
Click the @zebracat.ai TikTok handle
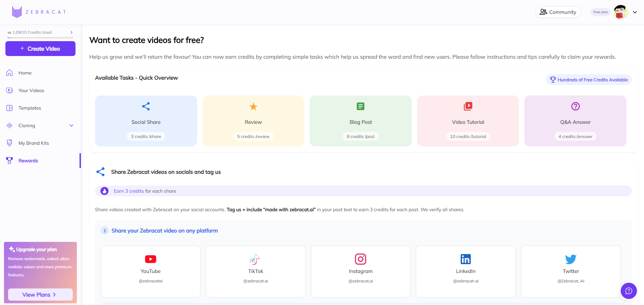[x=256, y=281]
